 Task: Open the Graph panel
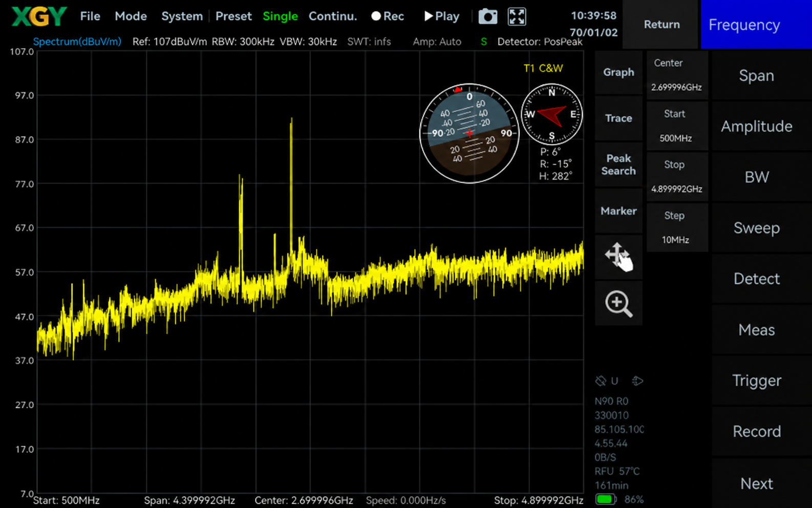(618, 72)
